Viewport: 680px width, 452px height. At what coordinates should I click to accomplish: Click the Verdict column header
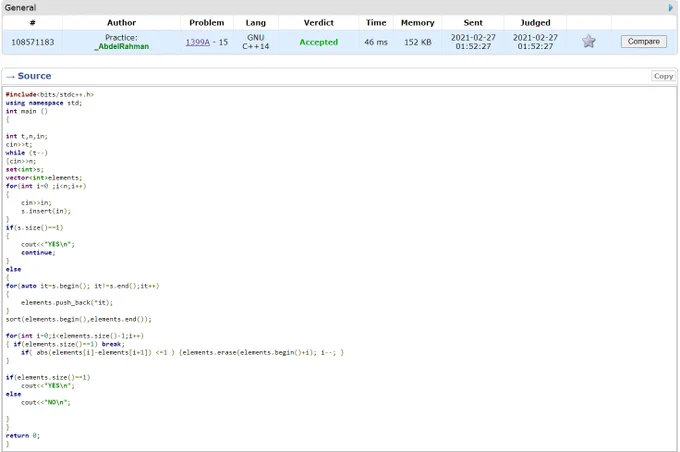point(318,23)
